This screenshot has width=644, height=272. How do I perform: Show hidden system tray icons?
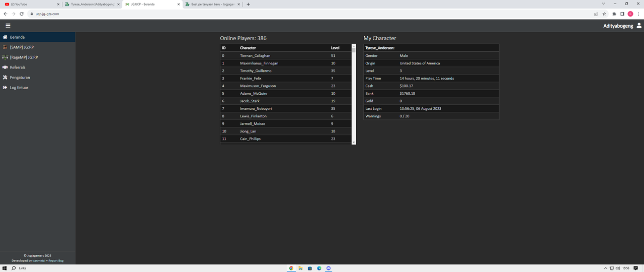[x=605, y=268]
